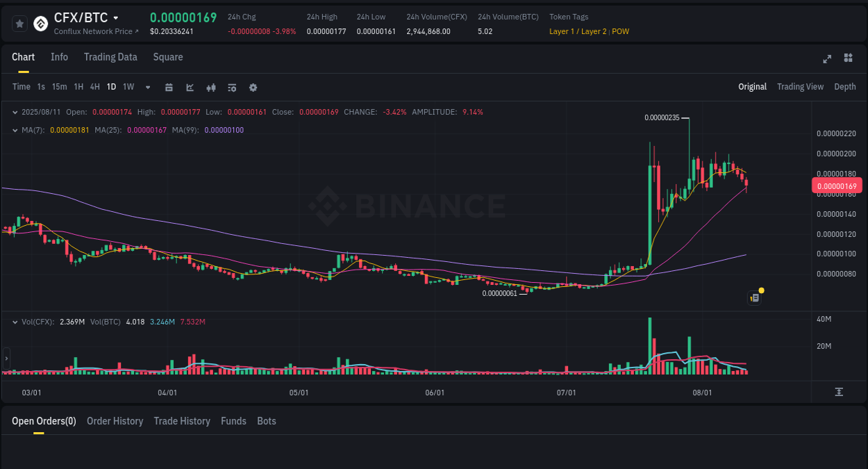Open the chart layout grid icon
The width and height of the screenshot is (868, 469).
tap(848, 58)
